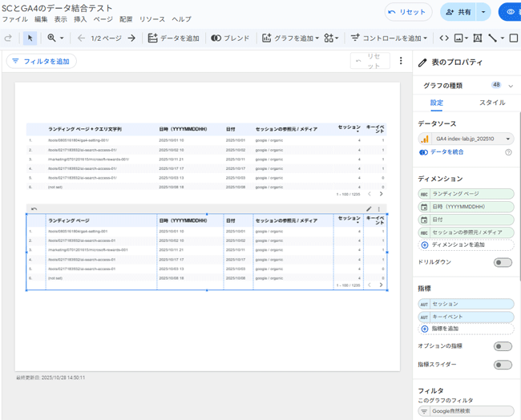Click the 共有 share button
521x420 pixels.
458,12
